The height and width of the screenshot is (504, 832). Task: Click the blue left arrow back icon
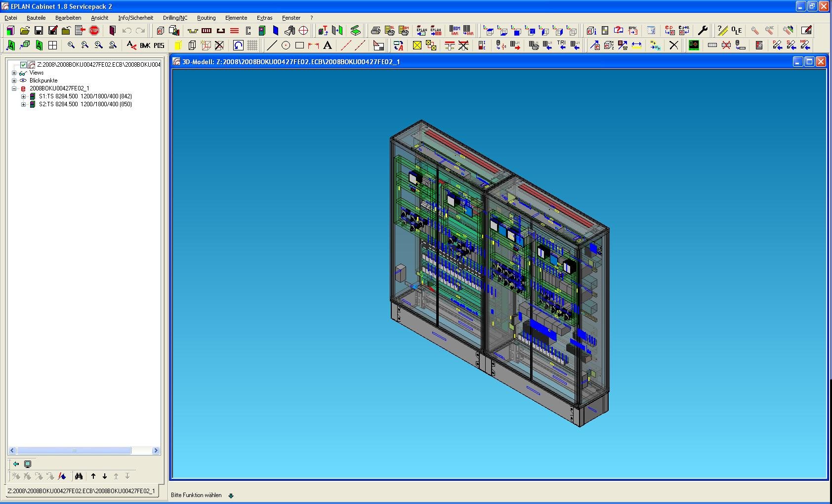click(x=16, y=464)
